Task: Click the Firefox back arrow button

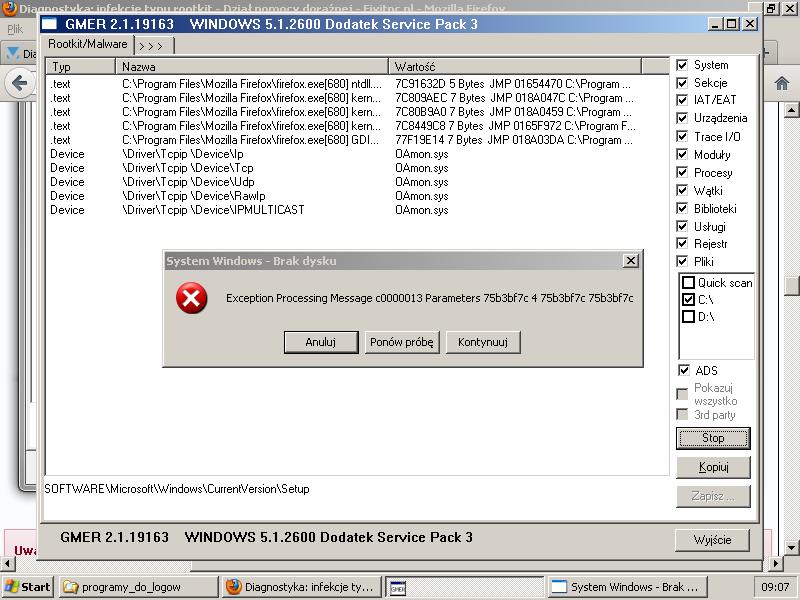Action: [20, 83]
